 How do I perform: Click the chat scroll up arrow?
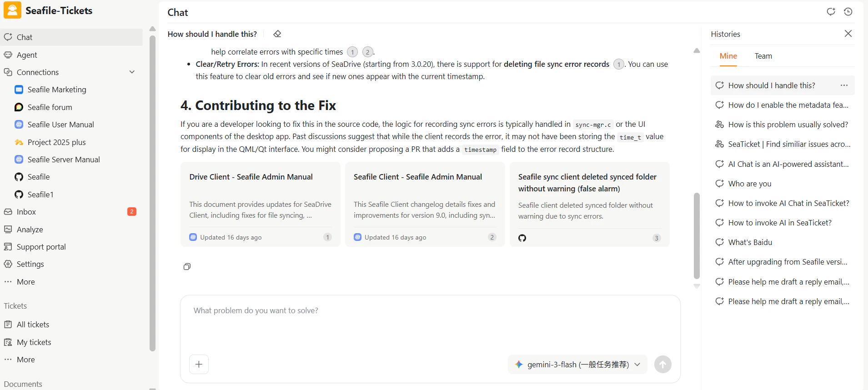(x=697, y=50)
